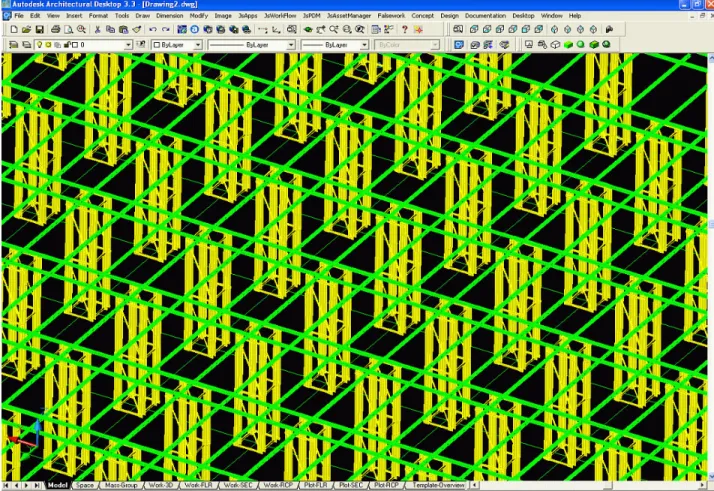Switch to the Work-FLR layout tab

(x=199, y=485)
